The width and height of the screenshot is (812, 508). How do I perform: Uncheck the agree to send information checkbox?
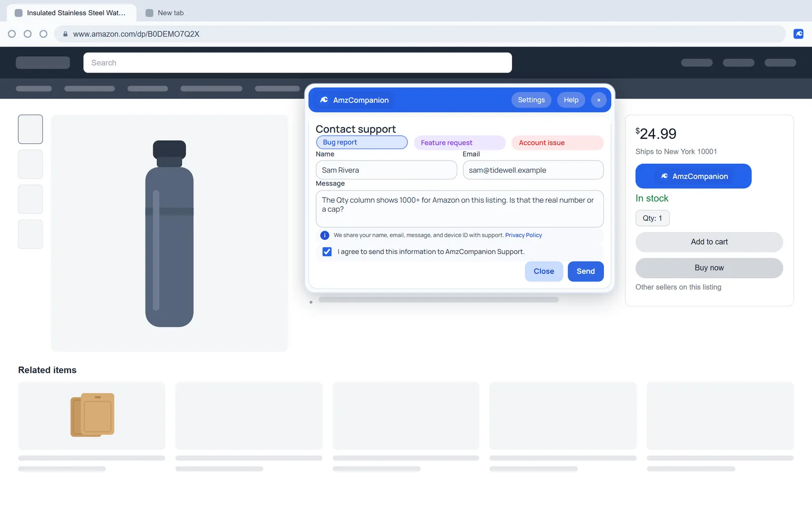click(x=327, y=252)
